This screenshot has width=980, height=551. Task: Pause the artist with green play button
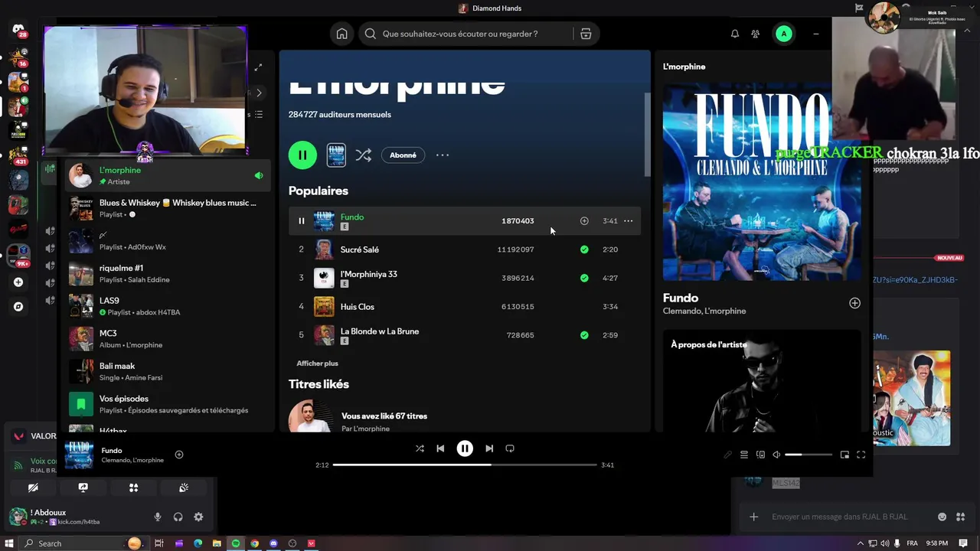click(x=302, y=155)
